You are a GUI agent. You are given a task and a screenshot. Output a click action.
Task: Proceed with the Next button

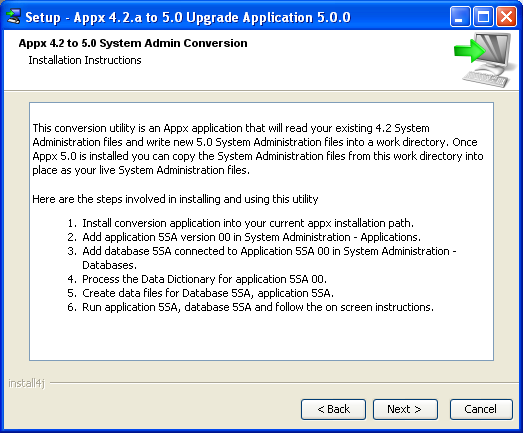click(405, 409)
